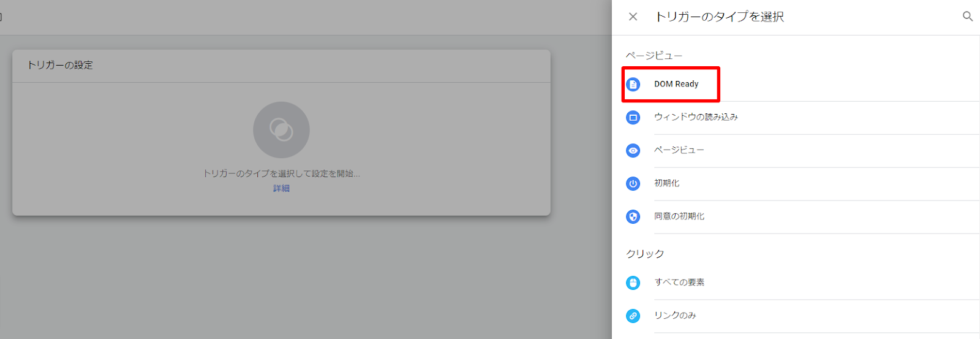The height and width of the screenshot is (339, 980).
Task: Click the ウィンドウの読み込み window icon
Action: pos(633,117)
